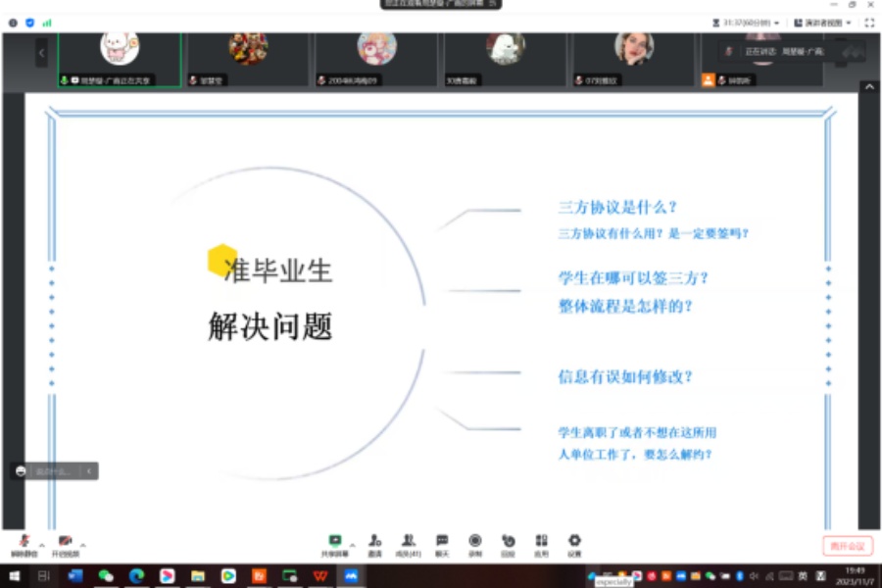This screenshot has width=882, height=588.
Task: Click the 说点什么 chat input field
Action: tap(54, 470)
